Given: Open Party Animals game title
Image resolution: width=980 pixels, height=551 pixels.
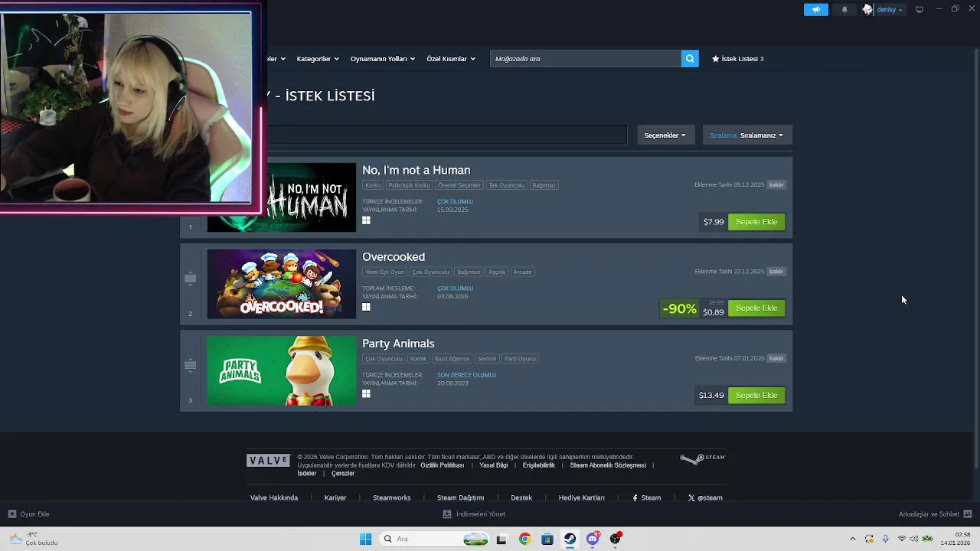Looking at the screenshot, I should point(398,344).
